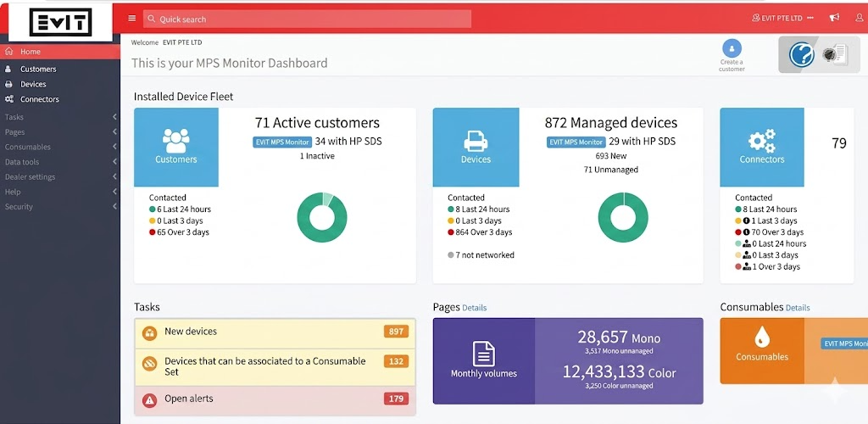This screenshot has width=868, height=424.
Task: Click the 28,657 Mono volume figure
Action: [619, 338]
